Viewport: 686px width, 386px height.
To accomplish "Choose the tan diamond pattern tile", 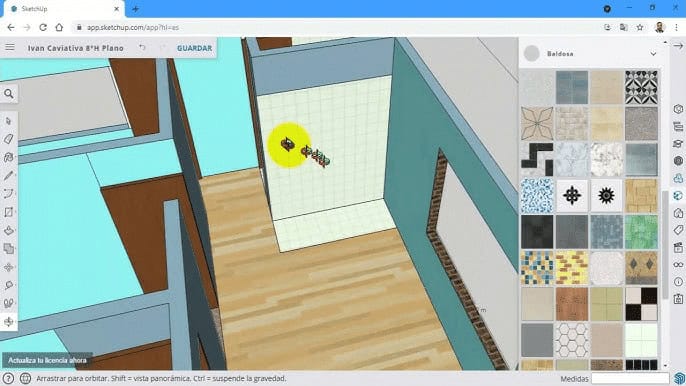I will [x=641, y=268].
